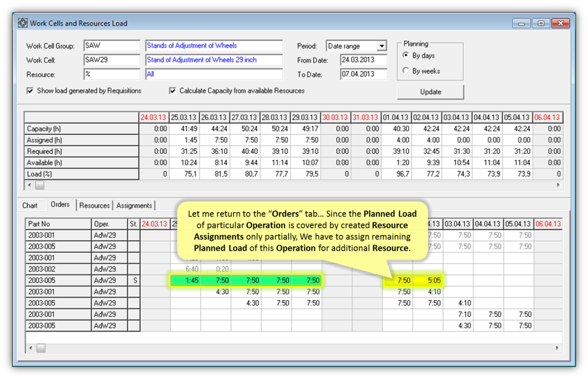Click load percentage cell 74,3

457,174
